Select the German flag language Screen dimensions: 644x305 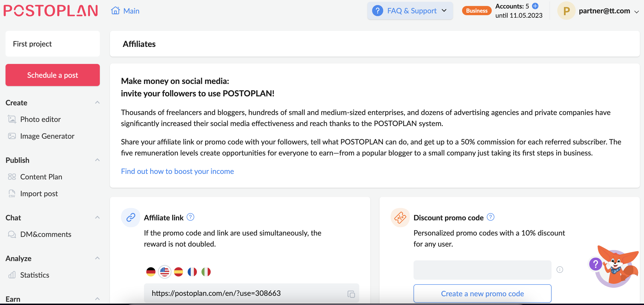pyautogui.click(x=151, y=272)
